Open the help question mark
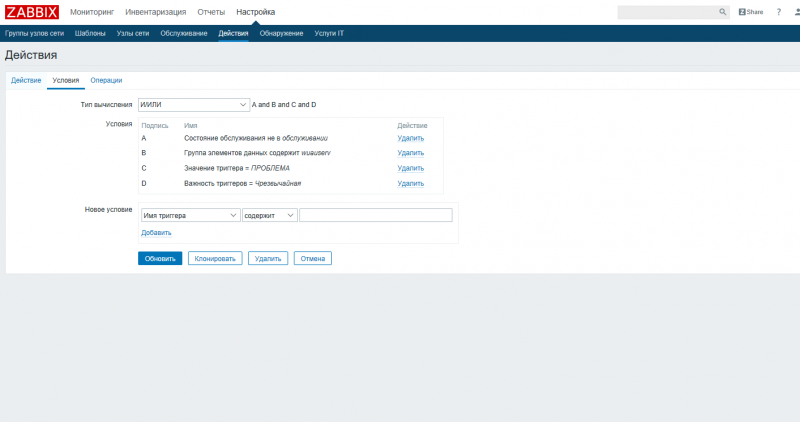Viewport: 800px width, 422px height. (779, 12)
